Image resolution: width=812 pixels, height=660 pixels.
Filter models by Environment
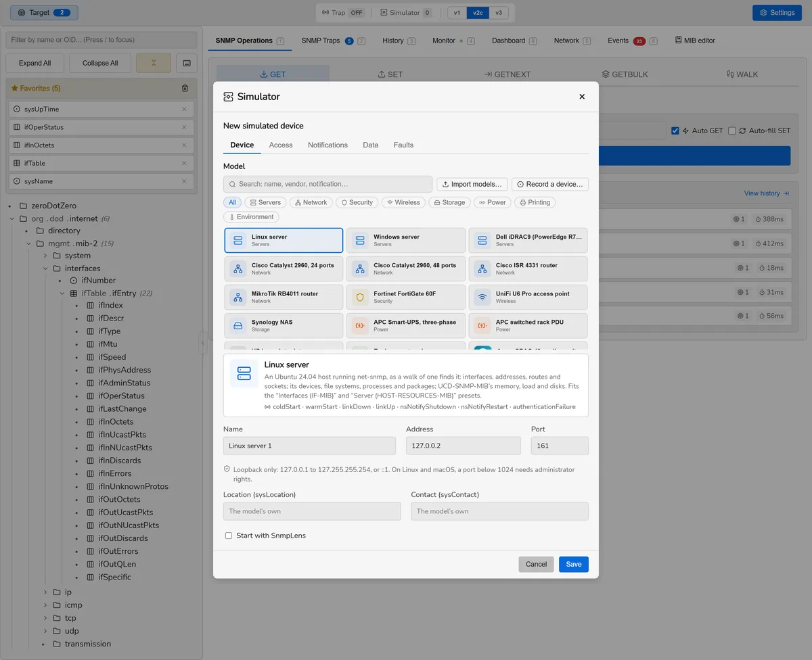[x=251, y=217]
